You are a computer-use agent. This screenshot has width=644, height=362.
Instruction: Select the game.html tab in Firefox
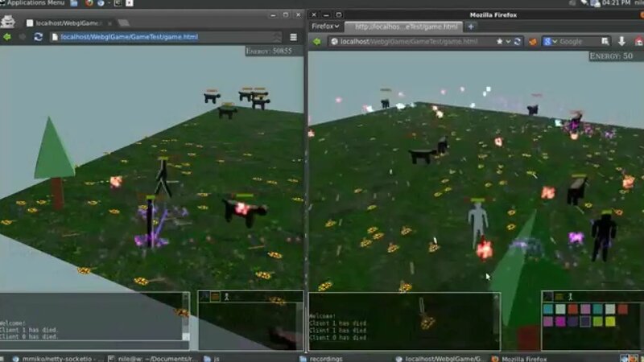coord(404,27)
